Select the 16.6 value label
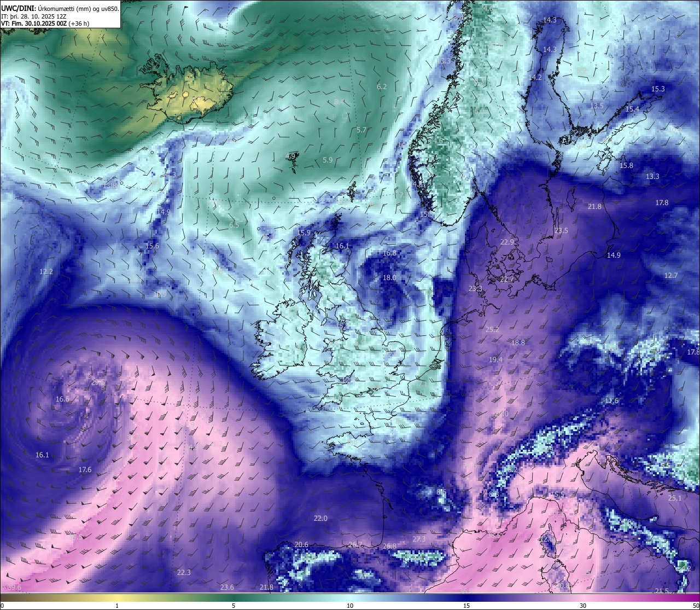700x610 pixels. click(x=62, y=399)
